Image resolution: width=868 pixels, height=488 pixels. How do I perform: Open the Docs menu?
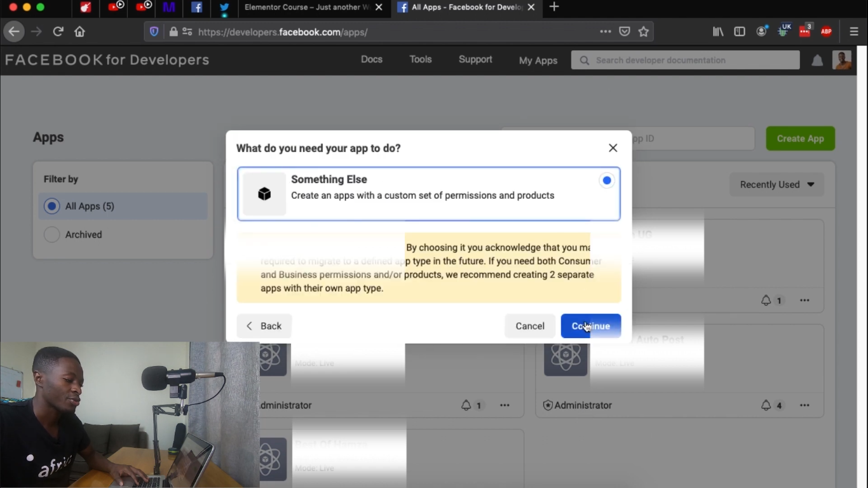pyautogui.click(x=372, y=59)
